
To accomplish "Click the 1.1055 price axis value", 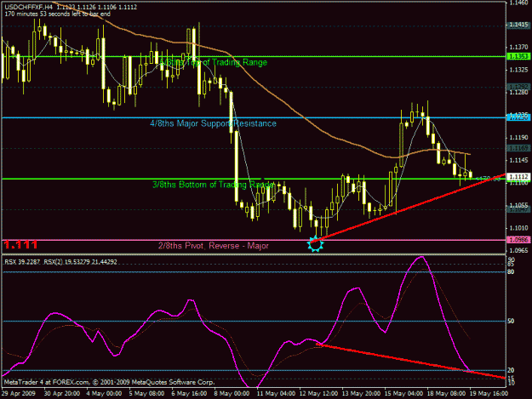I will click(x=518, y=205).
